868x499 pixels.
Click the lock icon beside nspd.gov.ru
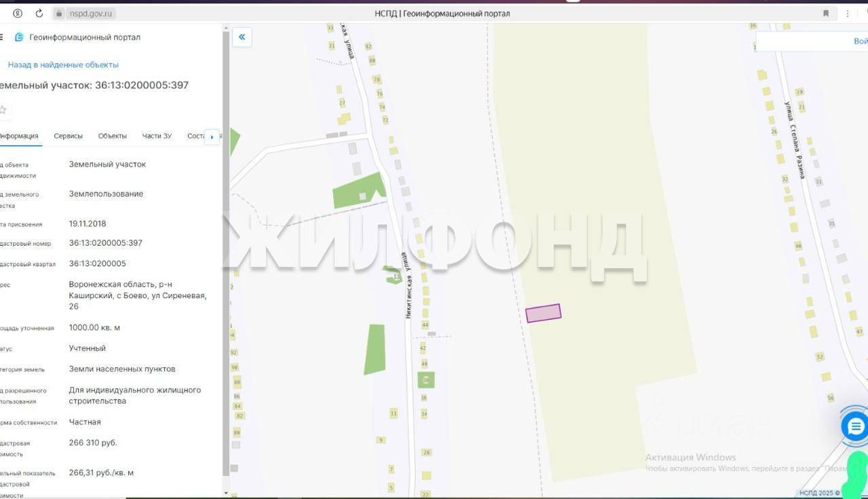coord(60,14)
